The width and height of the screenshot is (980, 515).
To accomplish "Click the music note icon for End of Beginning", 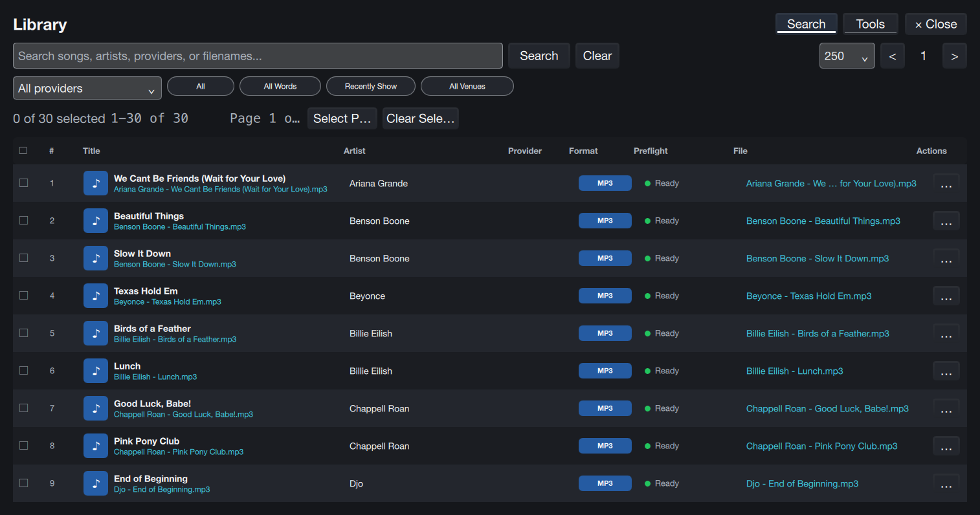I will [x=96, y=483].
